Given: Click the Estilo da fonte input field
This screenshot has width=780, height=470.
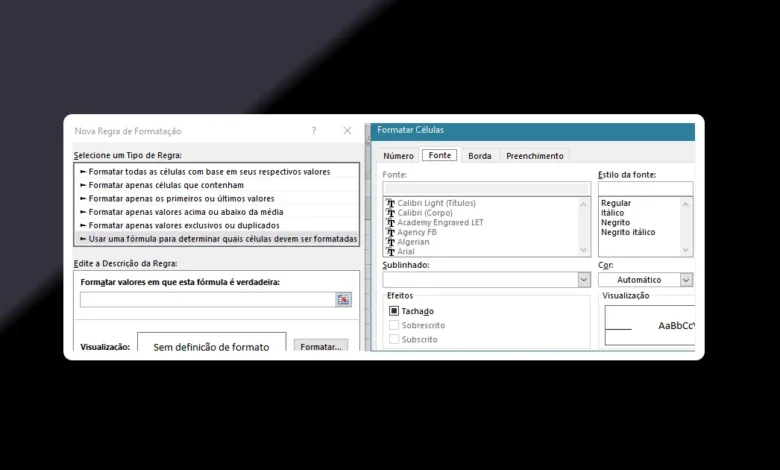Looking at the screenshot, I should pyautogui.click(x=645, y=188).
